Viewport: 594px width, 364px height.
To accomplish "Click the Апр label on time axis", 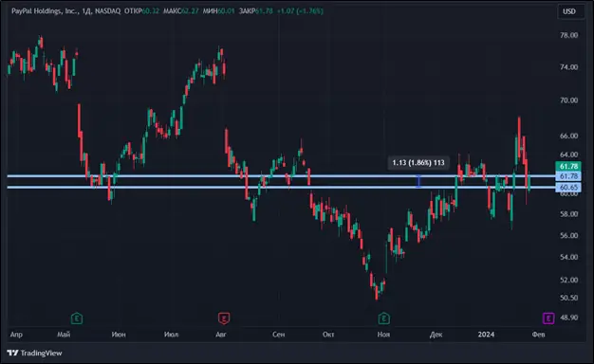I will (16, 335).
